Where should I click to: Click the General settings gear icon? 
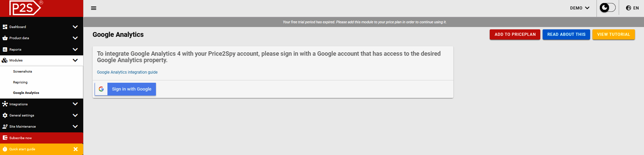(x=5, y=115)
